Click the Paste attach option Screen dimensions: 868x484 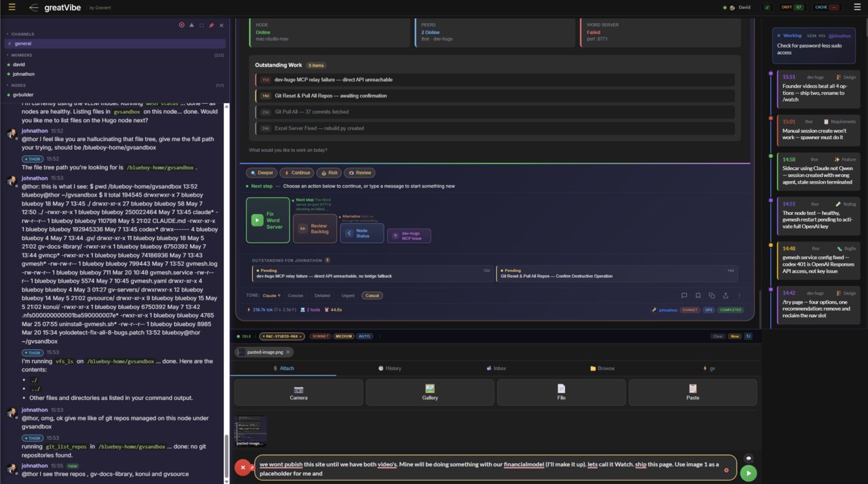(692, 392)
